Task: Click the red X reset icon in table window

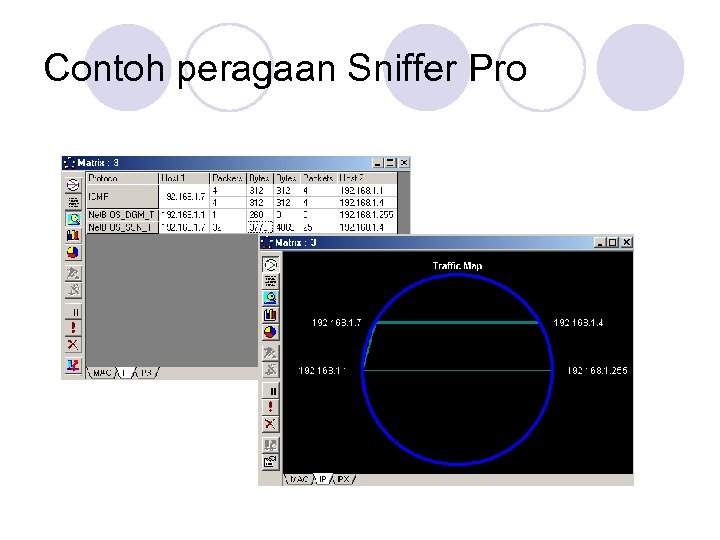Action: coord(73,344)
